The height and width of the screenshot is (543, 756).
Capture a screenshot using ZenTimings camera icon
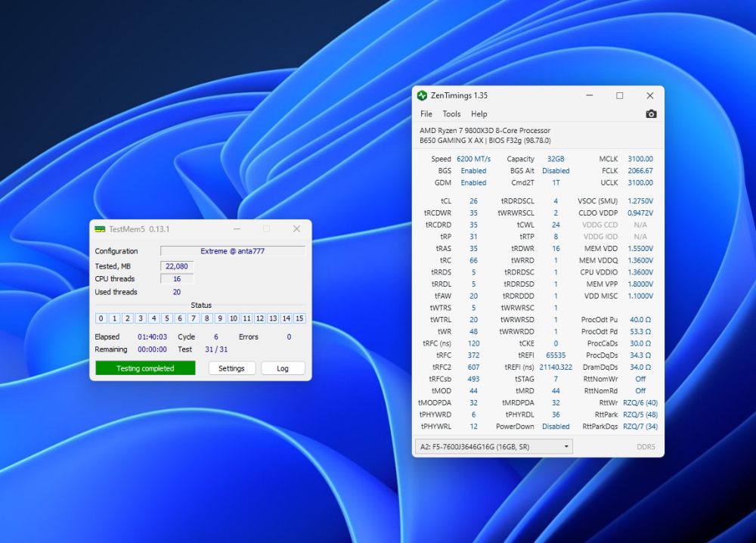[x=651, y=113]
